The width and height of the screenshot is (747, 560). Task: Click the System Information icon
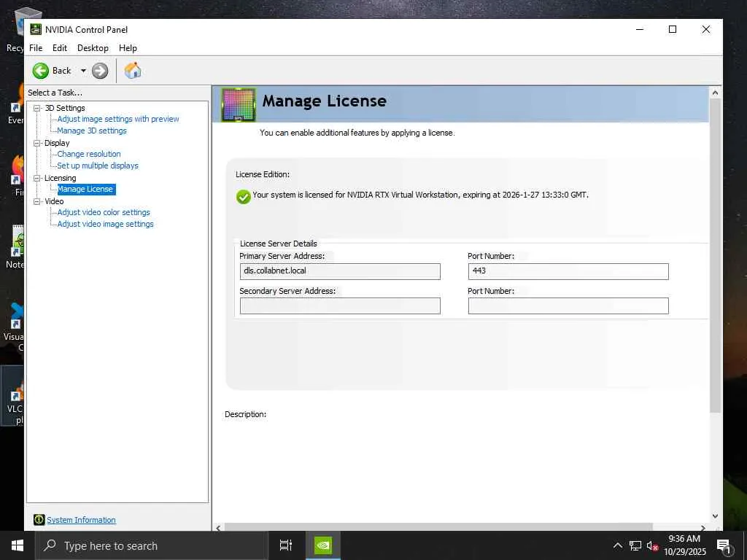pyautogui.click(x=39, y=519)
